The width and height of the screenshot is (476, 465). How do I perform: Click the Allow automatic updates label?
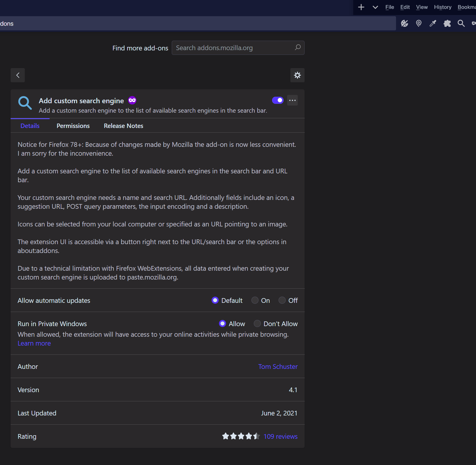tap(54, 300)
